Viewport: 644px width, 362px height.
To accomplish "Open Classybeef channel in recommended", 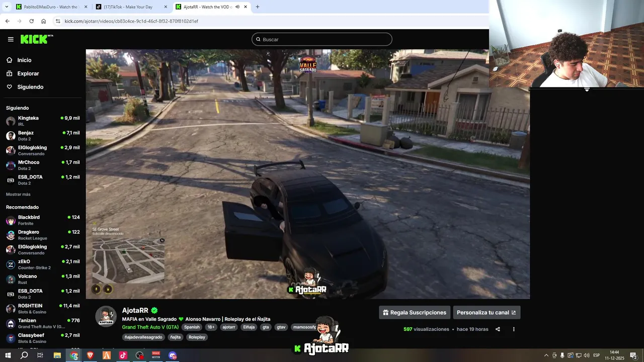I will 43,338.
